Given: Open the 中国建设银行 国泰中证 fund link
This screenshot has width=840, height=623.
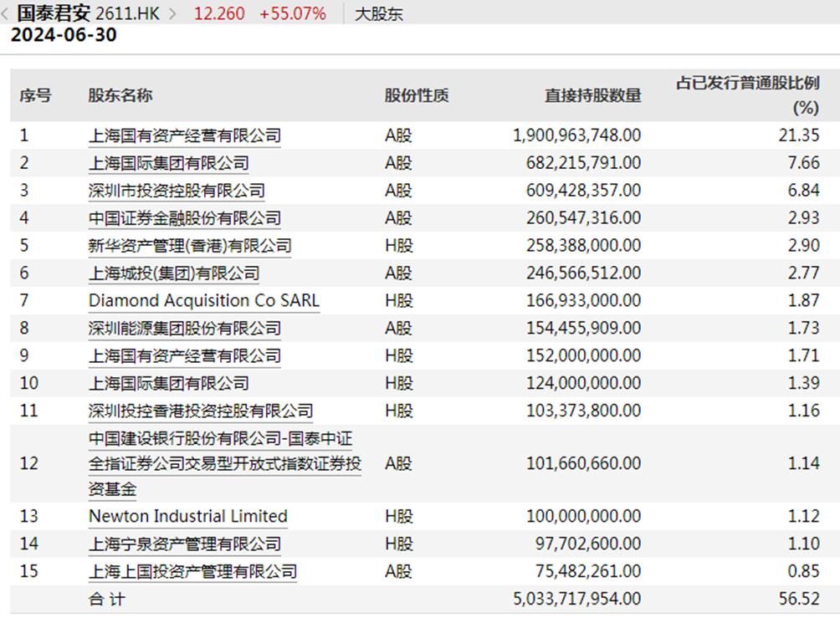Looking at the screenshot, I should pyautogui.click(x=224, y=463).
